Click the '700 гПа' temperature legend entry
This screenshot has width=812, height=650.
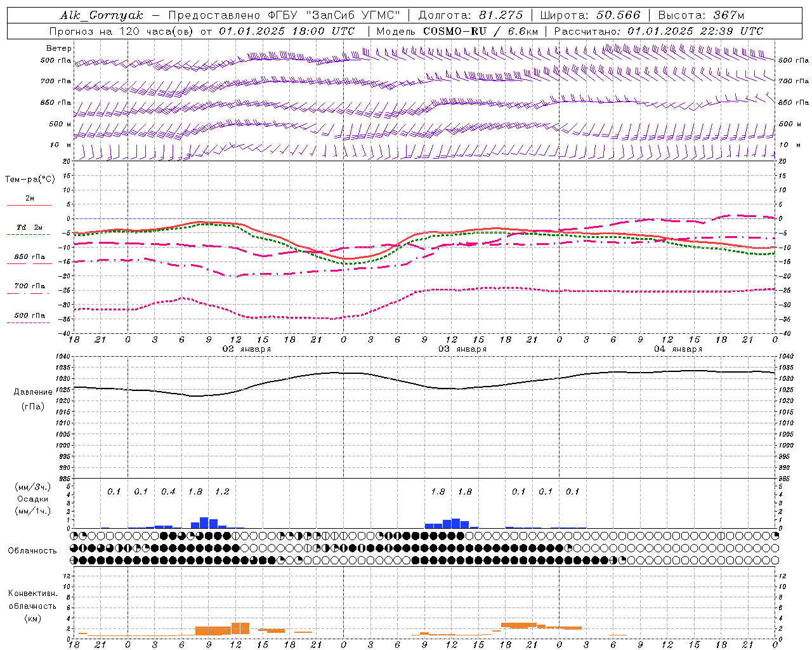29,286
